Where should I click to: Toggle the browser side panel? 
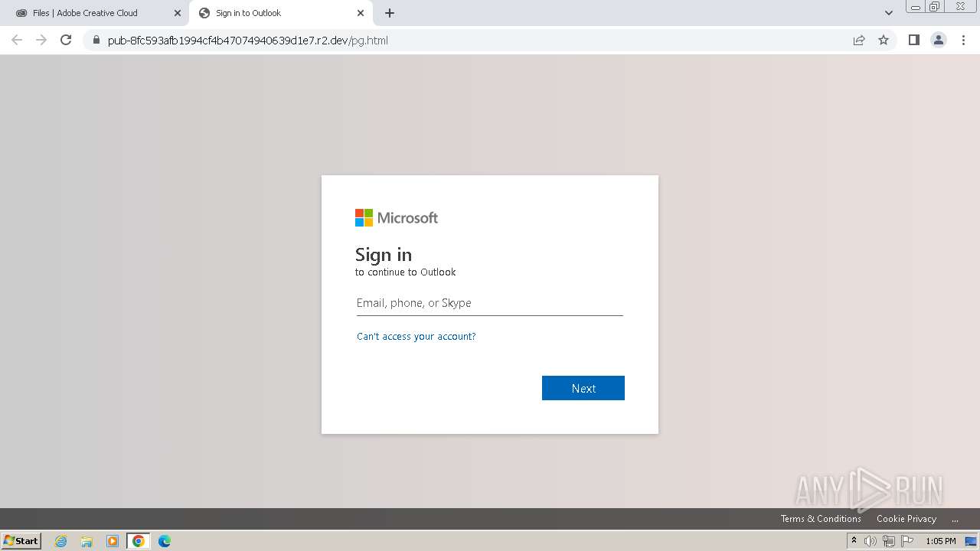(x=913, y=40)
